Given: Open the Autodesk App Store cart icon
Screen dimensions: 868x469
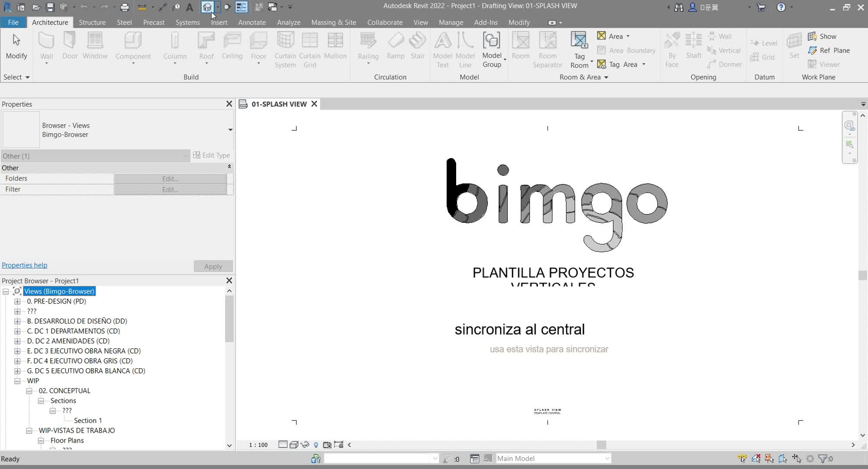Looking at the screenshot, I should (x=761, y=7).
